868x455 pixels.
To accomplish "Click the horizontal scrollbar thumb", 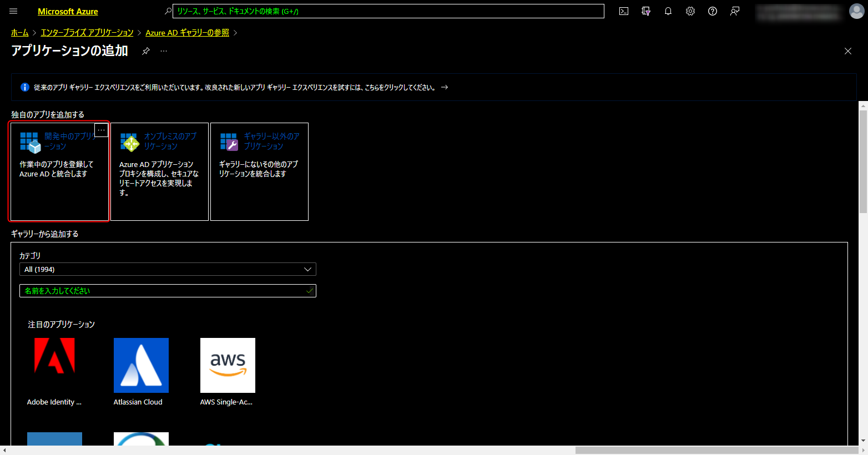I will (x=716, y=451).
